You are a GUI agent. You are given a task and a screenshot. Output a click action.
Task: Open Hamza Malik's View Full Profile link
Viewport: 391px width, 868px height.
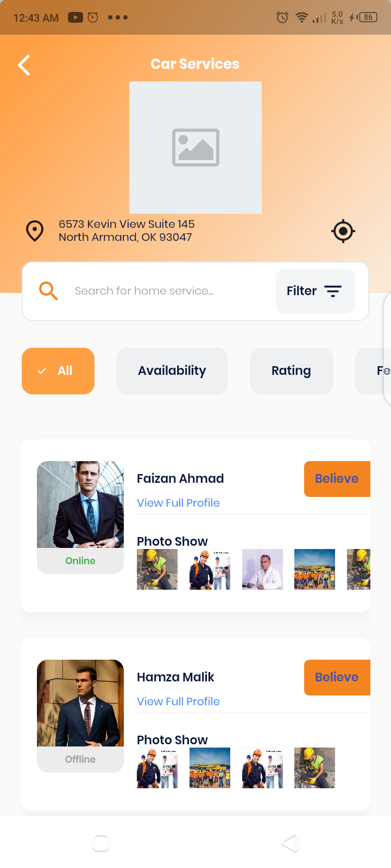tap(178, 701)
